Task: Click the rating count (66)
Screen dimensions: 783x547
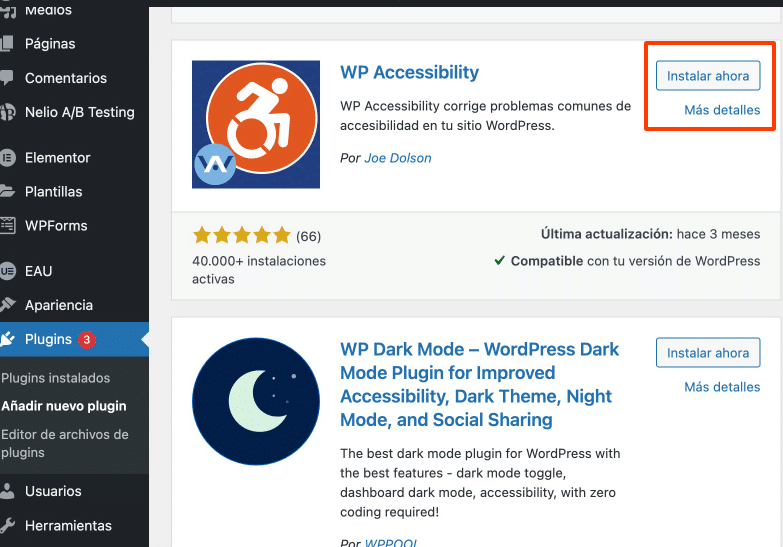Action: [309, 236]
